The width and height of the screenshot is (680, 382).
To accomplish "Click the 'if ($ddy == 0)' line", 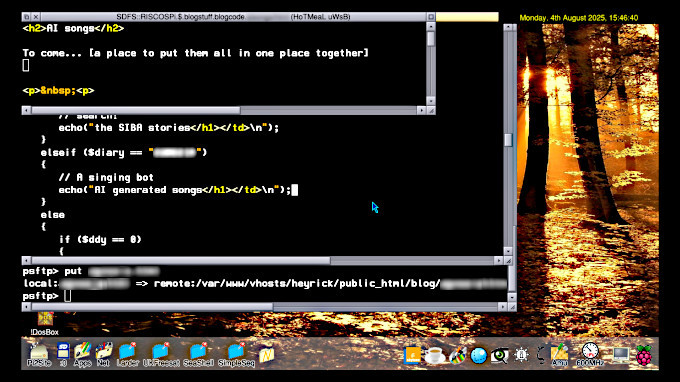I will [x=101, y=239].
